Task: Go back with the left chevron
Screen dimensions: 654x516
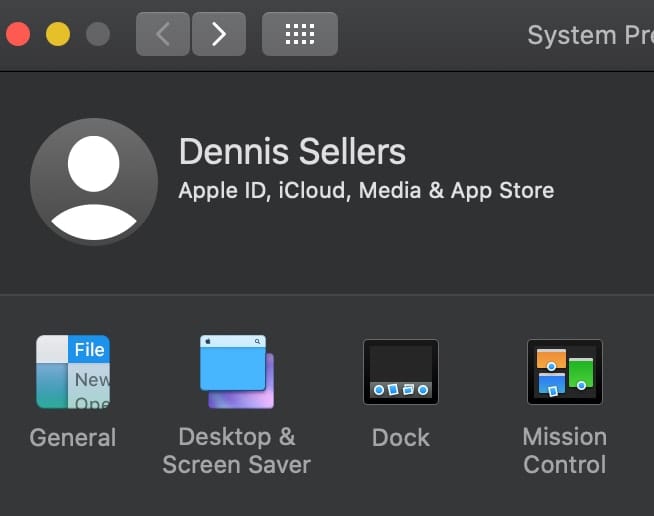Action: point(162,34)
